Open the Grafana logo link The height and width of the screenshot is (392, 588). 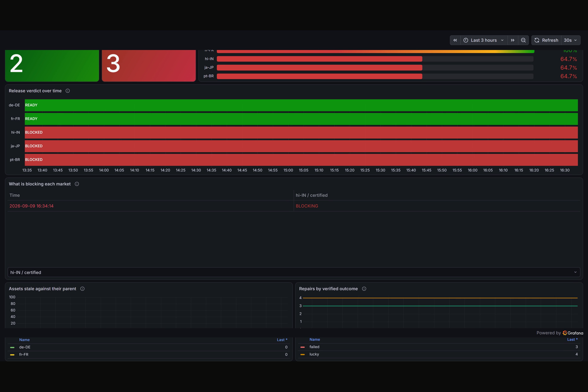[573, 333]
